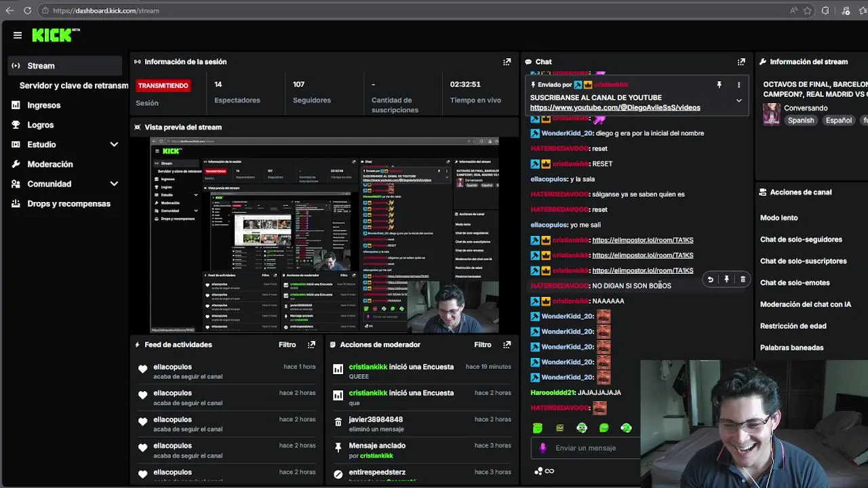
Task: Reload the page with the browser refresh icon
Action: [x=27, y=10]
